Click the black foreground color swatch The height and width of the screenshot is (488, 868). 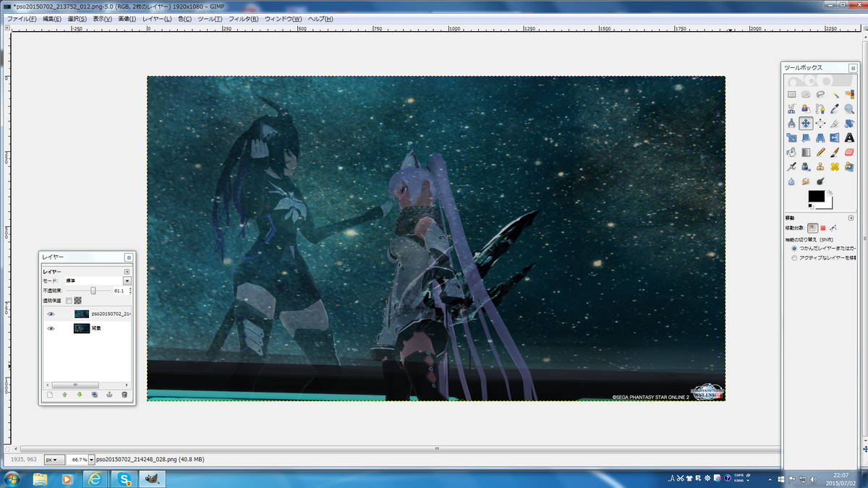pos(816,196)
